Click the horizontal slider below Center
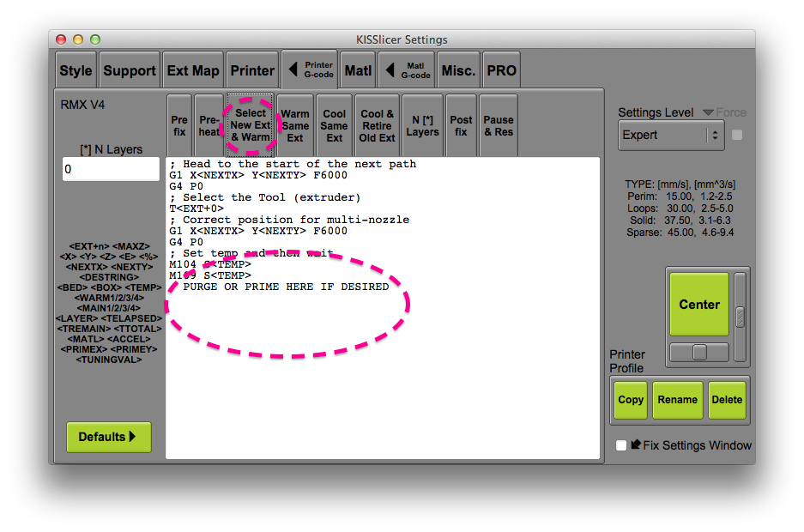 (x=699, y=352)
